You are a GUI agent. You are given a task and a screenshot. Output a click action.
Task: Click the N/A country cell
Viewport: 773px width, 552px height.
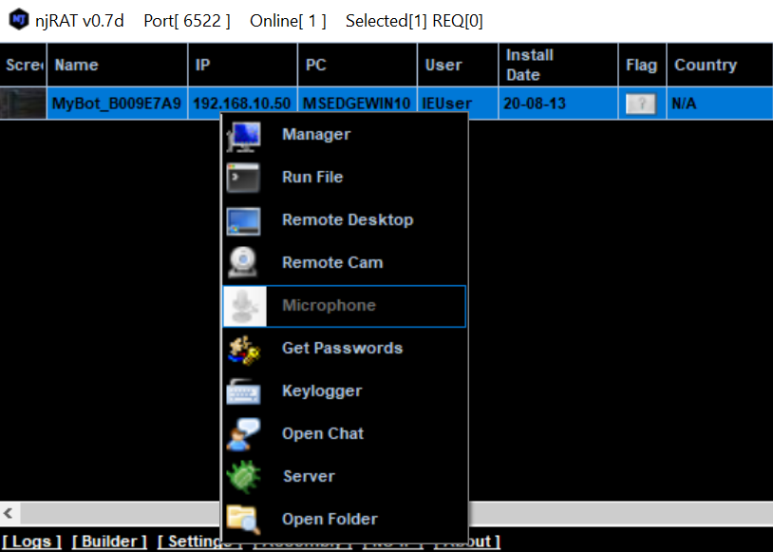[x=720, y=104]
